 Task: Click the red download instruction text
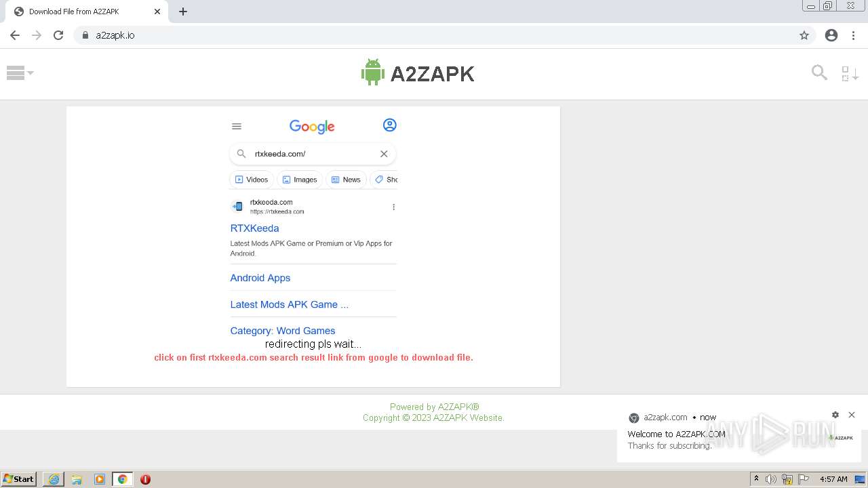[313, 357]
